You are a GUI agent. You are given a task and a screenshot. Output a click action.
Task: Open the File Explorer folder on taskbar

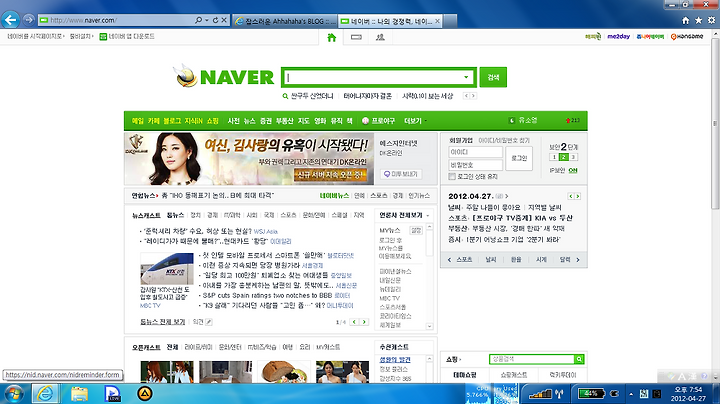point(79,393)
